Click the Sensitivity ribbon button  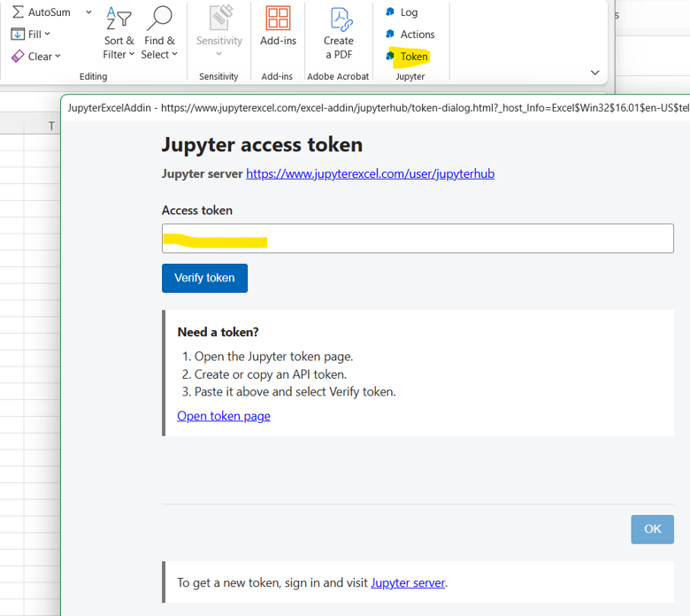[x=219, y=32]
